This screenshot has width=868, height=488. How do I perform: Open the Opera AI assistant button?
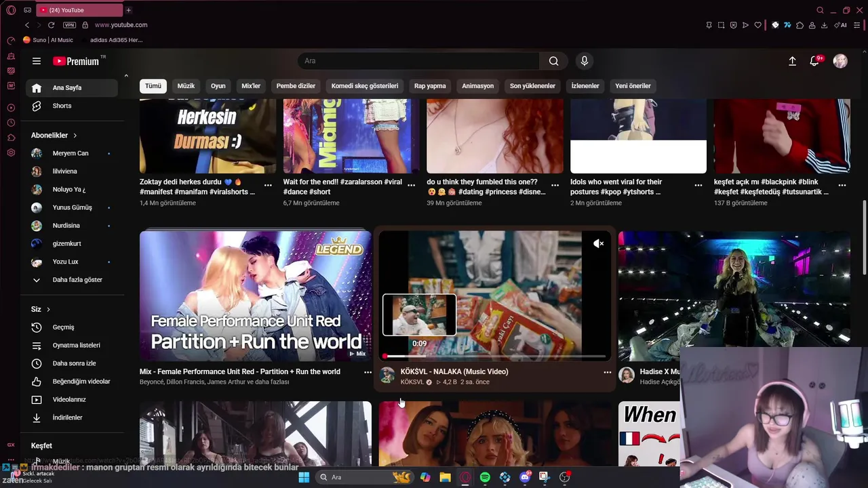[x=842, y=25]
